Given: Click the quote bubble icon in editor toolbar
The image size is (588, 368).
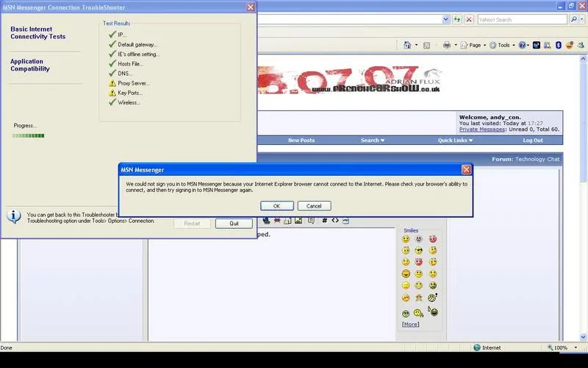Looking at the screenshot, I should (311, 220).
